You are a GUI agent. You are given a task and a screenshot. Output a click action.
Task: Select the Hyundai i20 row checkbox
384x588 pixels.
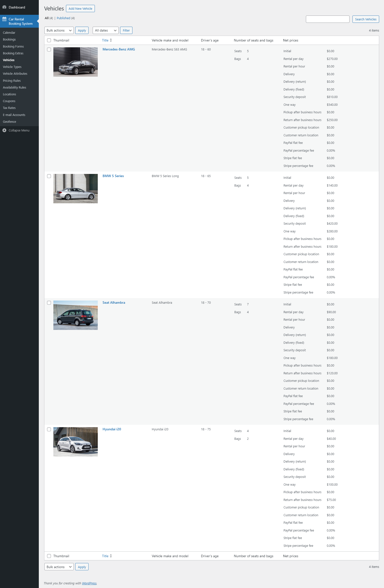coord(49,429)
